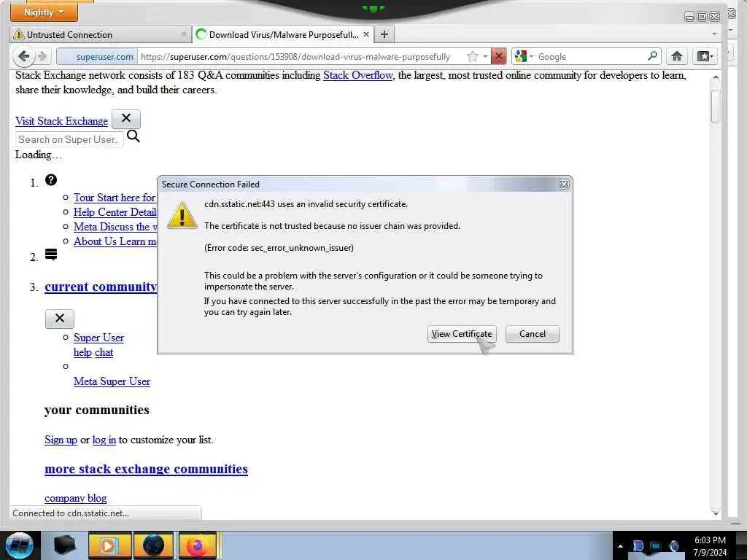Close the Download Virus/Malware tab

366,34
